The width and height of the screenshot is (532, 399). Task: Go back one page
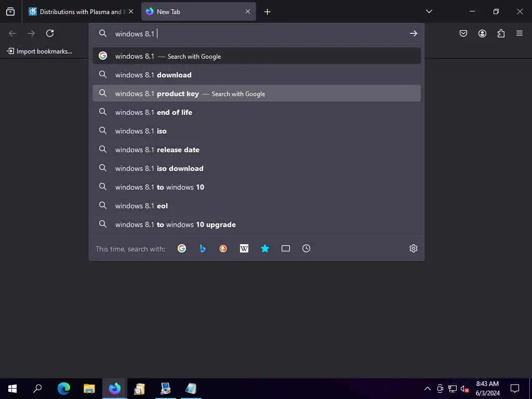pyautogui.click(x=12, y=33)
